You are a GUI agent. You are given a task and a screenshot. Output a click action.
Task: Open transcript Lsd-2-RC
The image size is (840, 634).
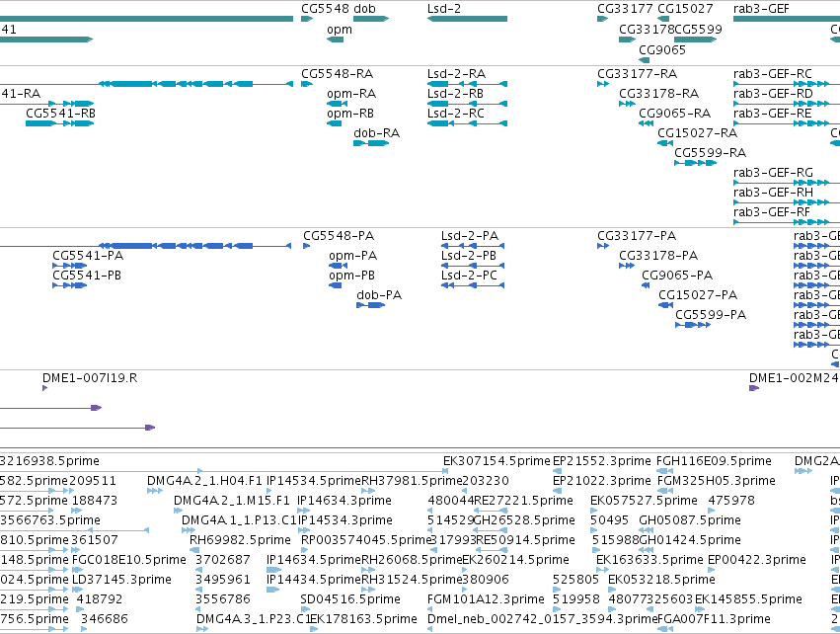tap(455, 114)
